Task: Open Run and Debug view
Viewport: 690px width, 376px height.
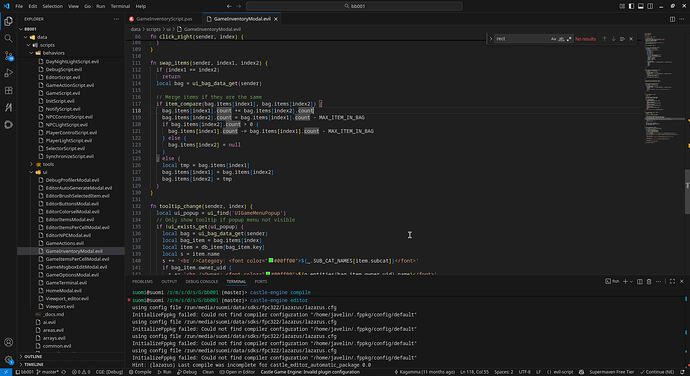Action: point(8,73)
